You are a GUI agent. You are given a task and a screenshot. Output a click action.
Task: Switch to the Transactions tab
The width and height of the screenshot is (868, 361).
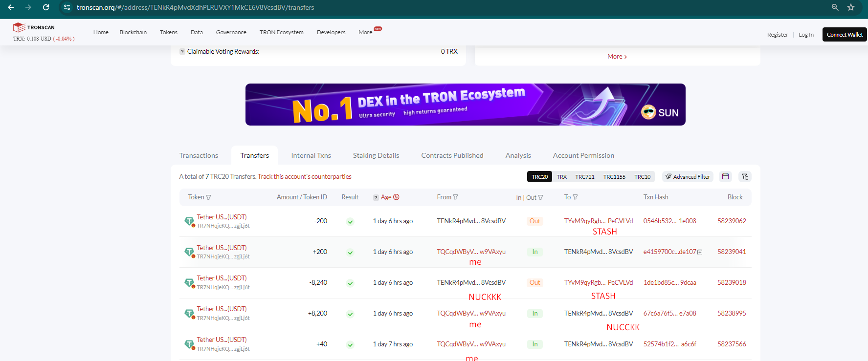click(199, 155)
